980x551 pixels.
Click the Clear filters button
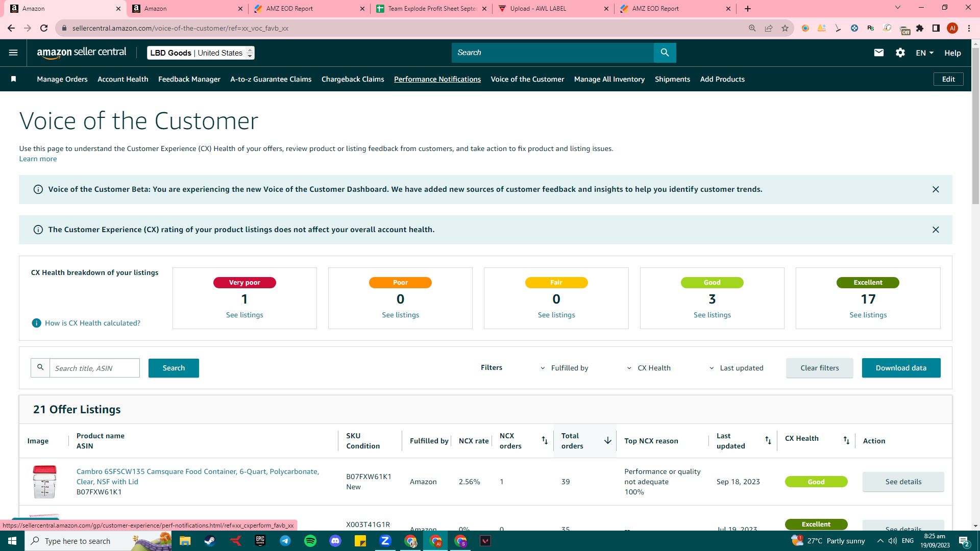820,368
